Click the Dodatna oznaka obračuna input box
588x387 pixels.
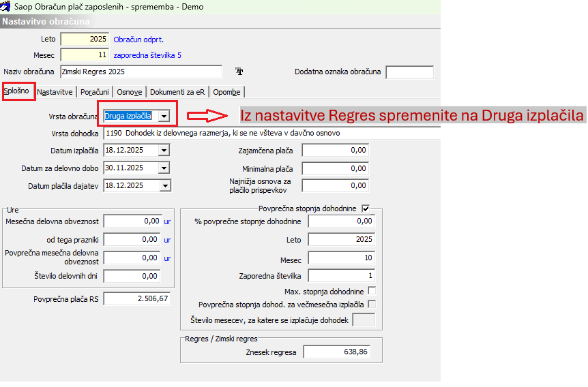pos(409,72)
